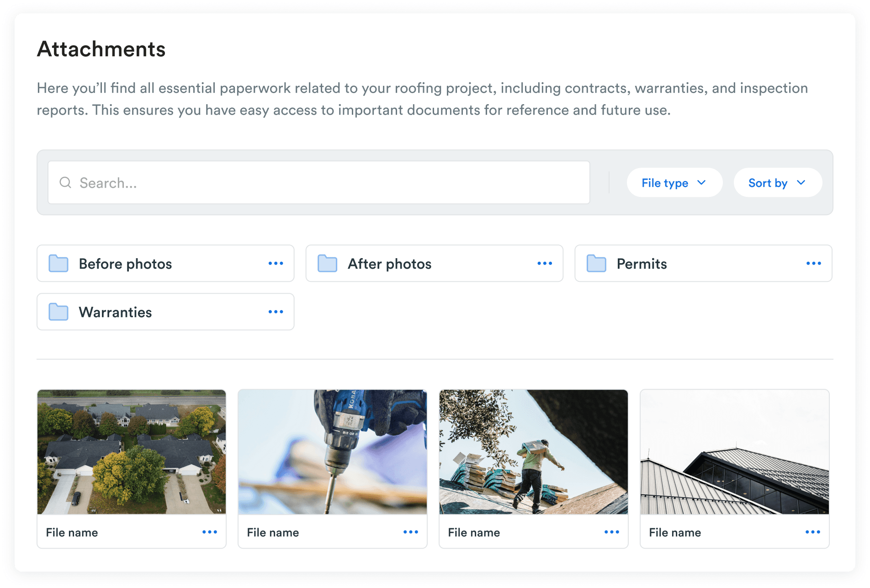Click File name under drill photo
870x588 pixels.
tap(273, 533)
